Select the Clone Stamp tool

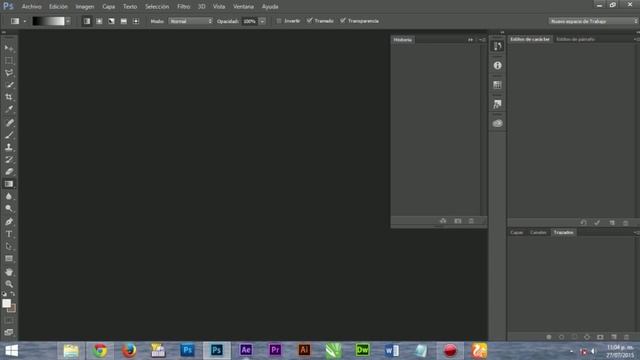point(9,147)
